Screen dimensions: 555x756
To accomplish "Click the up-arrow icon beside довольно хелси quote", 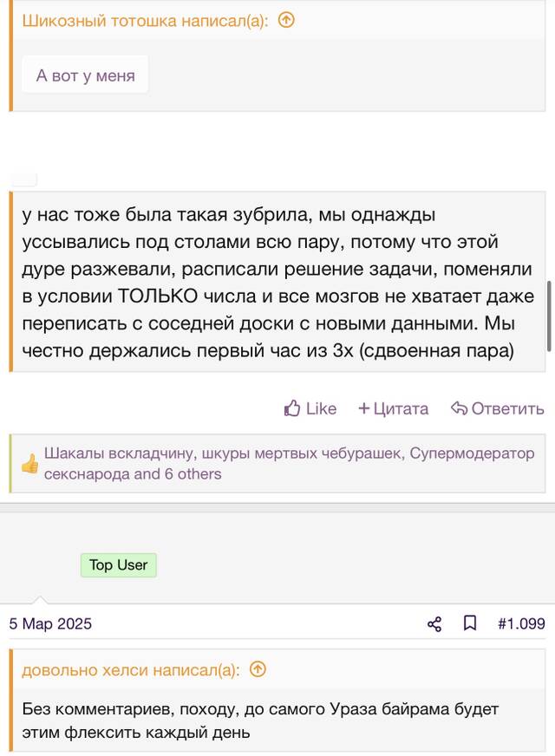I will click(x=258, y=669).
